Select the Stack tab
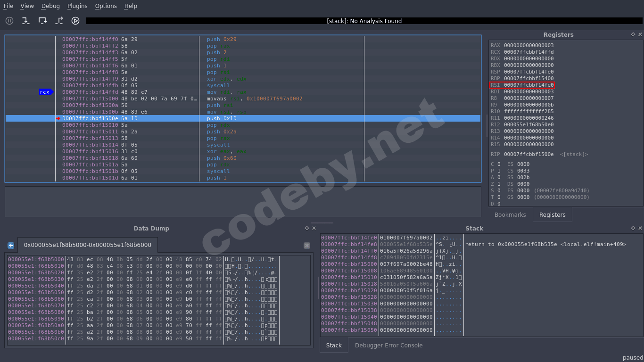Image resolution: width=644 pixels, height=362 pixels. (x=334, y=346)
